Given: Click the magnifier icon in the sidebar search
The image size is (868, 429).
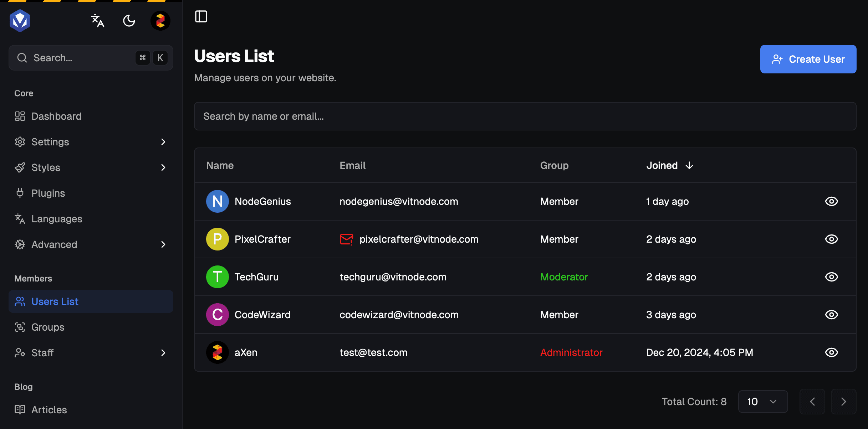Looking at the screenshot, I should click(x=22, y=58).
